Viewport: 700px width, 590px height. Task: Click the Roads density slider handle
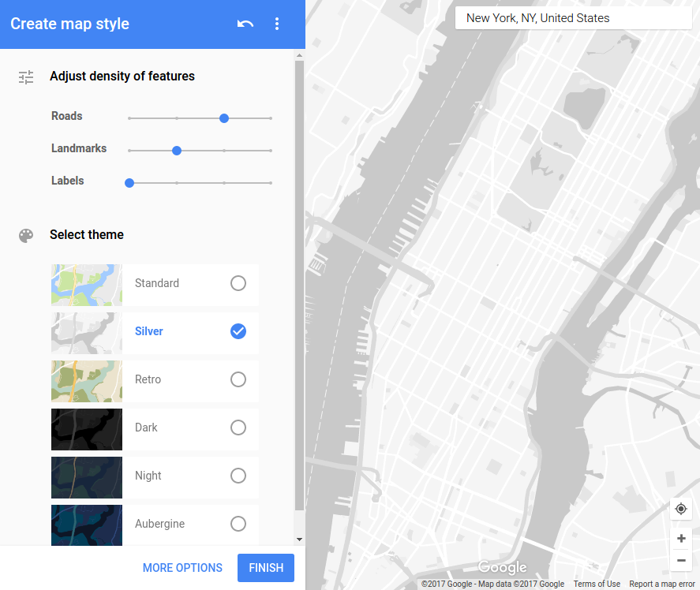pos(224,118)
